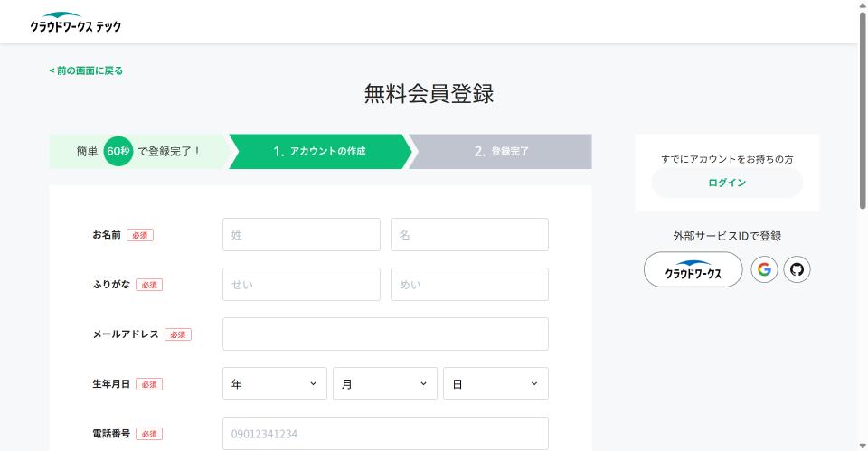Viewport: 868px width, 451px height.
Task: Focus the せい furigana field
Action: click(301, 285)
